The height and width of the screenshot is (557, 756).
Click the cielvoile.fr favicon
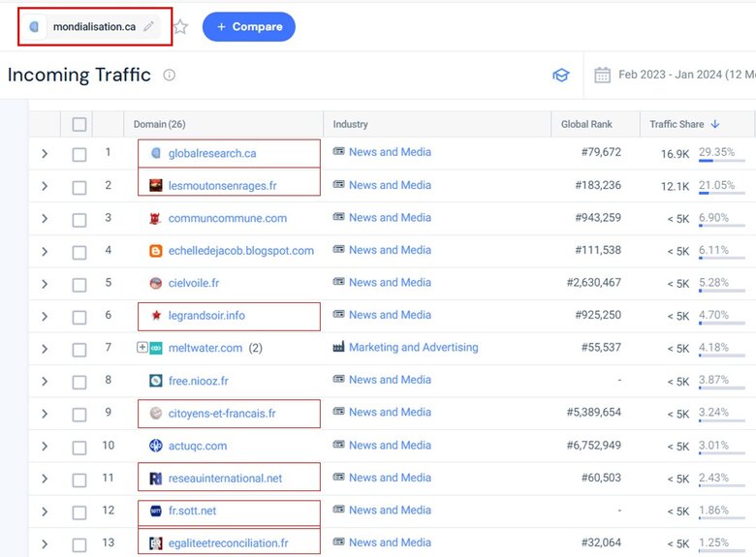[x=156, y=283]
